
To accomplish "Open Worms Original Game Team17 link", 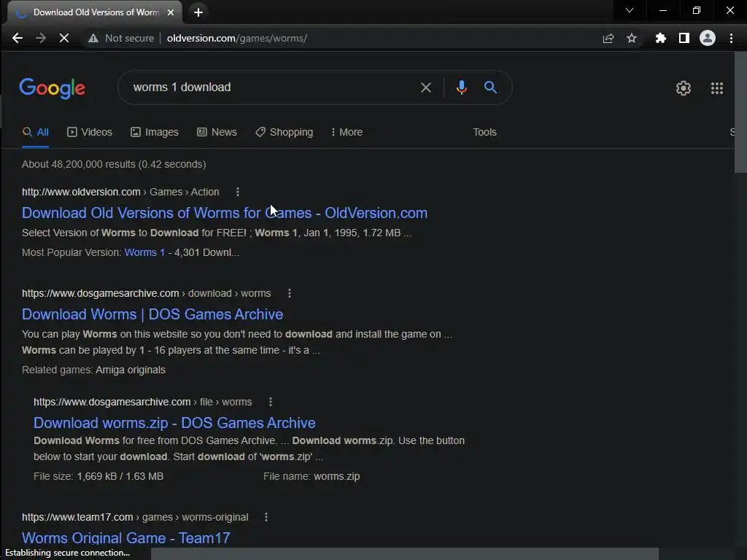I will coord(126,537).
